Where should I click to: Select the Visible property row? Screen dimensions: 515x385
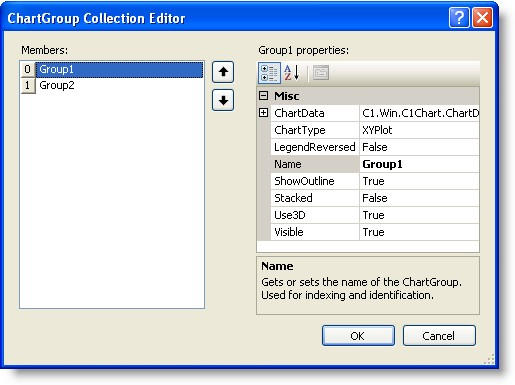click(x=375, y=232)
